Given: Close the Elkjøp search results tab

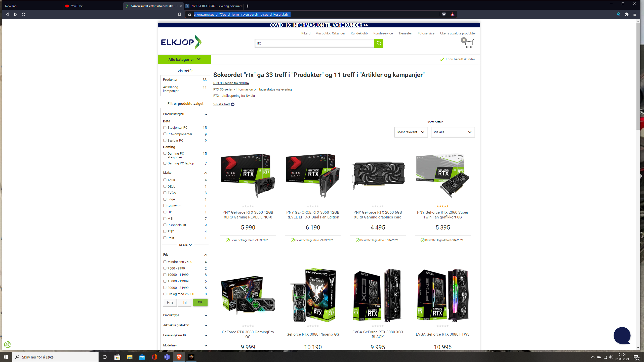Looking at the screenshot, I should pyautogui.click(x=180, y=6).
